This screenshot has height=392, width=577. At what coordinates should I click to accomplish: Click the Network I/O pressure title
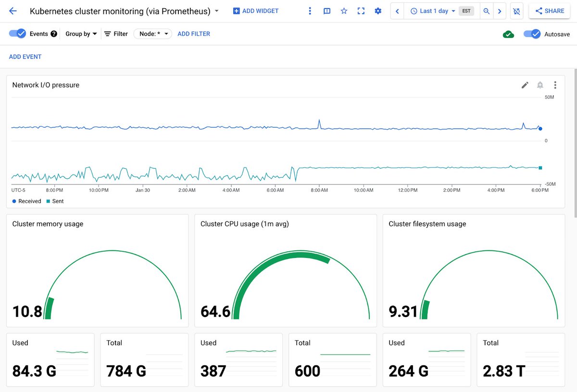[x=46, y=85]
